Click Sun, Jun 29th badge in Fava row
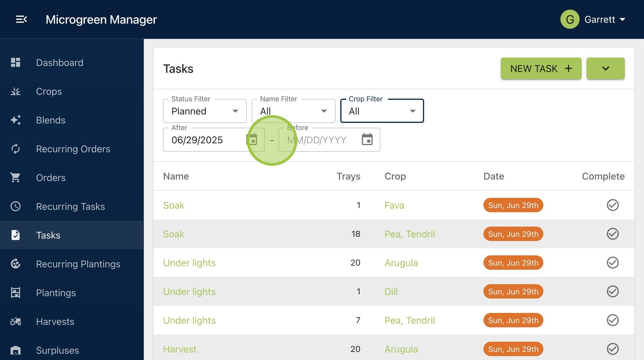Viewport: 644px width, 360px height. coord(513,205)
